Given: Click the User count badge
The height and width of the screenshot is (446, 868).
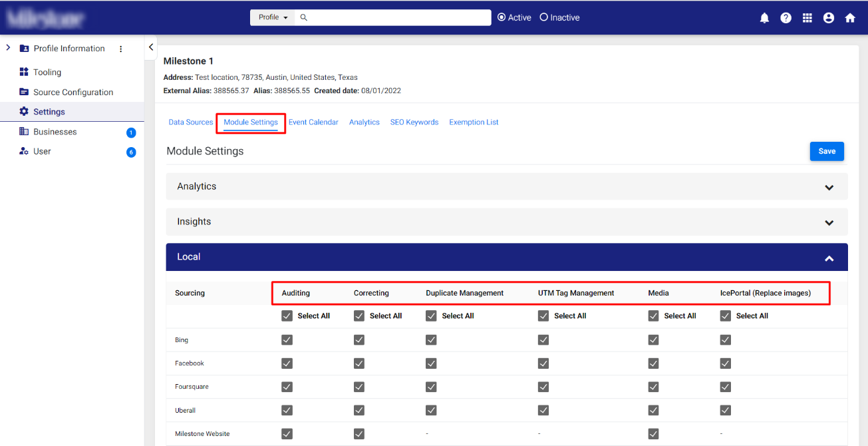Looking at the screenshot, I should [x=131, y=152].
